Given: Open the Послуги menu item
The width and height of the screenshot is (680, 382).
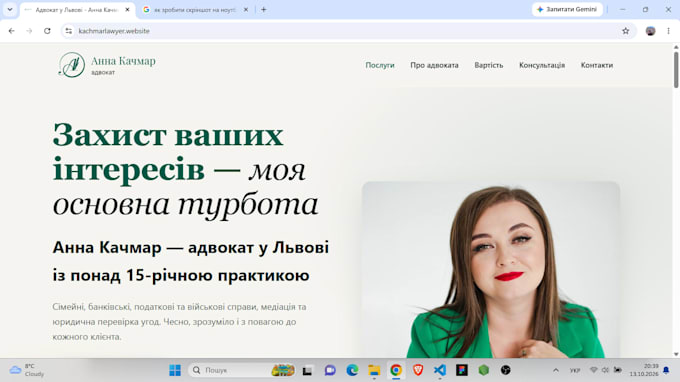Looking at the screenshot, I should pos(380,65).
